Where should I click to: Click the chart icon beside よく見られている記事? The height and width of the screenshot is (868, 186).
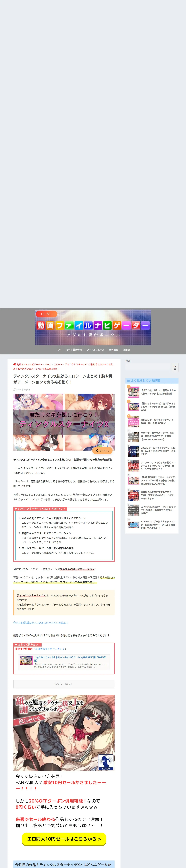pos(129,381)
